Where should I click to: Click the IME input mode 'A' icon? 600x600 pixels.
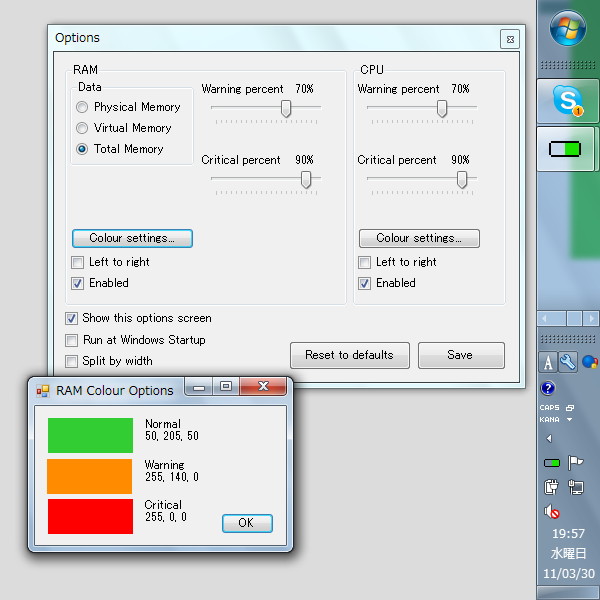tap(548, 362)
